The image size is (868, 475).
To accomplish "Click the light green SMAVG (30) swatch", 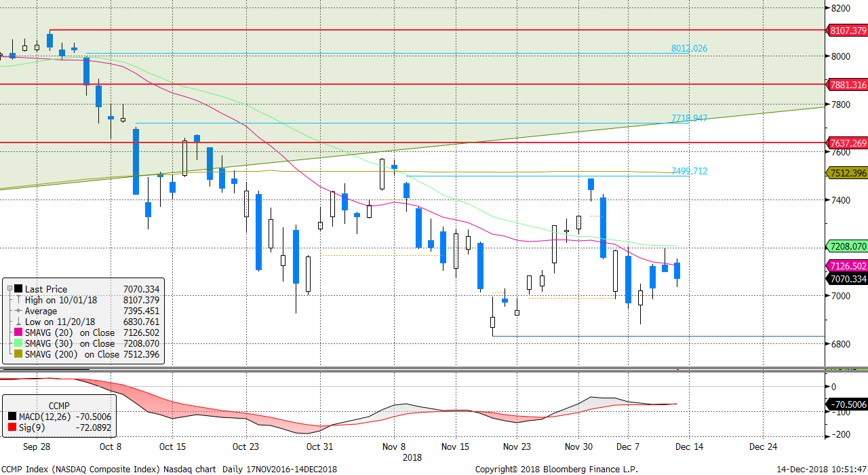I will [x=18, y=343].
